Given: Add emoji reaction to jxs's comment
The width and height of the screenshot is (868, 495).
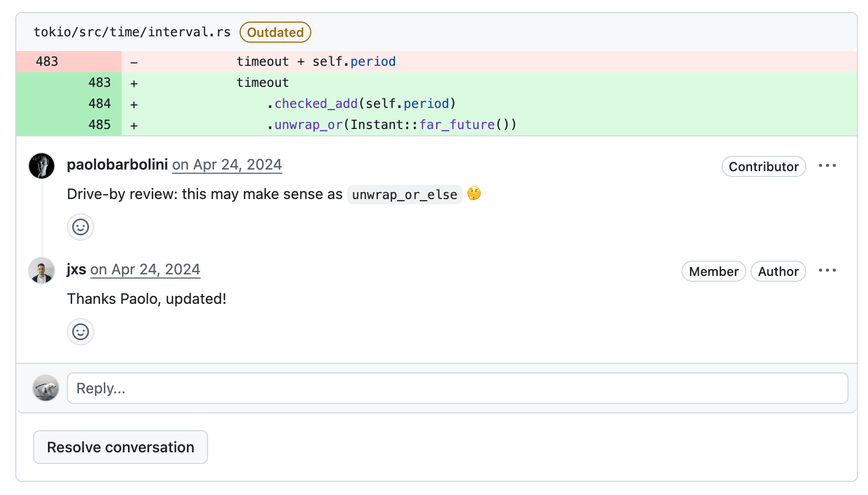Looking at the screenshot, I should click(81, 332).
